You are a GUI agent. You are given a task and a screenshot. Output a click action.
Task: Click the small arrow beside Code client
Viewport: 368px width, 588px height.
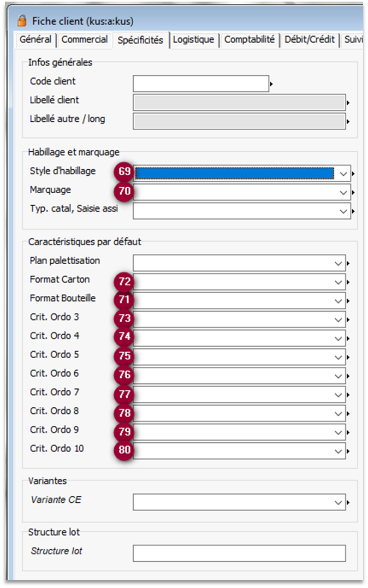271,84
